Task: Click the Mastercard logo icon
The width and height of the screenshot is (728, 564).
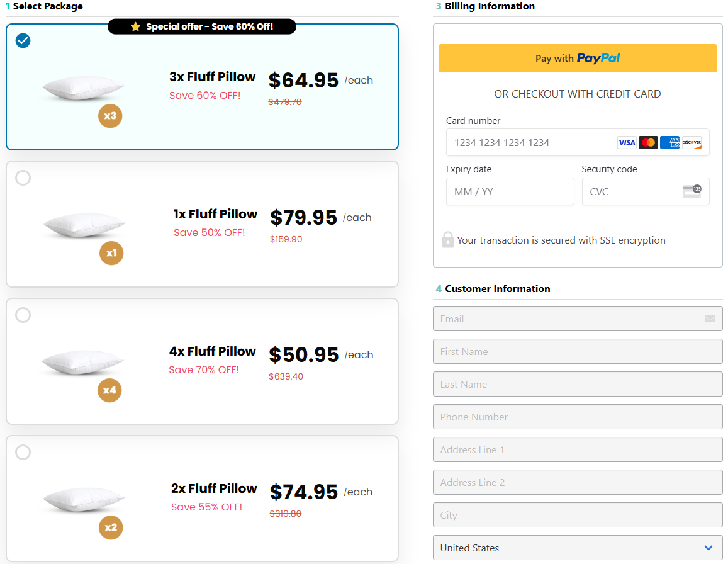Action: (x=648, y=143)
